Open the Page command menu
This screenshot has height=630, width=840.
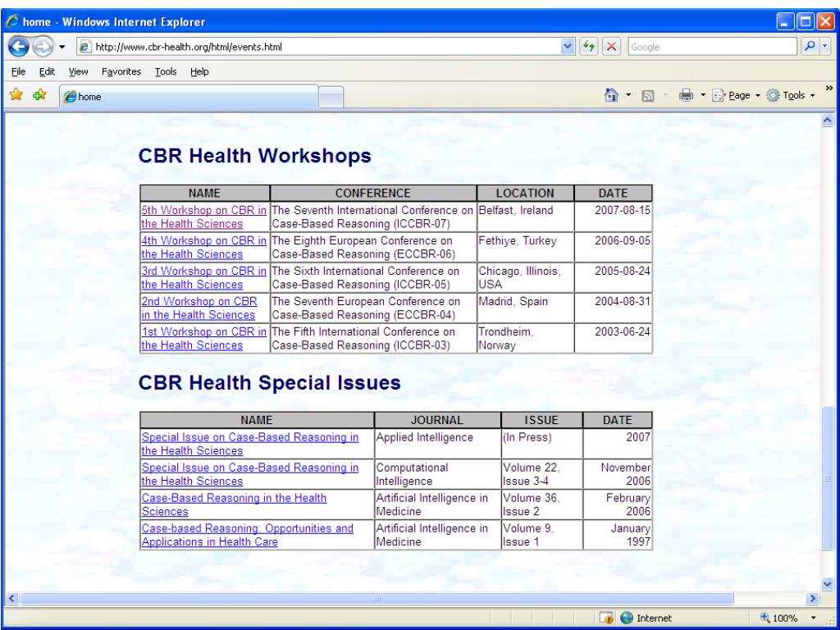point(736,95)
